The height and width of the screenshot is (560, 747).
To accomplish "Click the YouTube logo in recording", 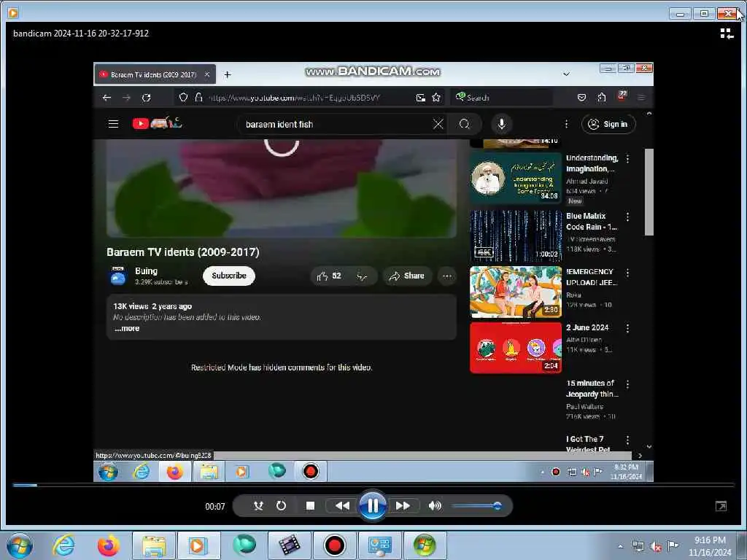I will [157, 123].
